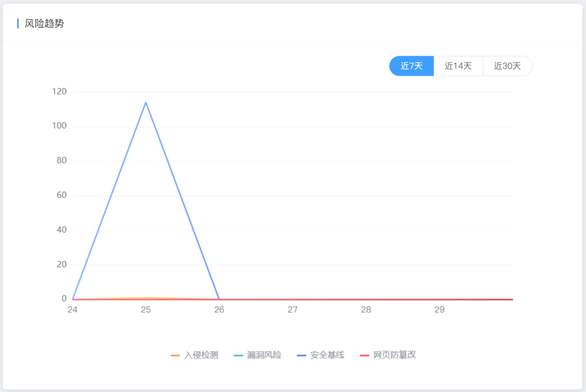
Task: Click the x-axis label 28
Action: coord(366,310)
